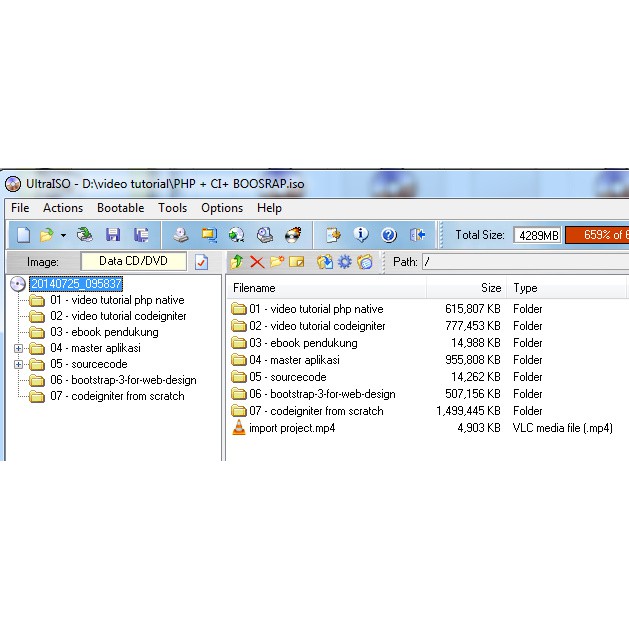Sort by the Type column header
The width and height of the screenshot is (629, 629).
click(x=566, y=288)
